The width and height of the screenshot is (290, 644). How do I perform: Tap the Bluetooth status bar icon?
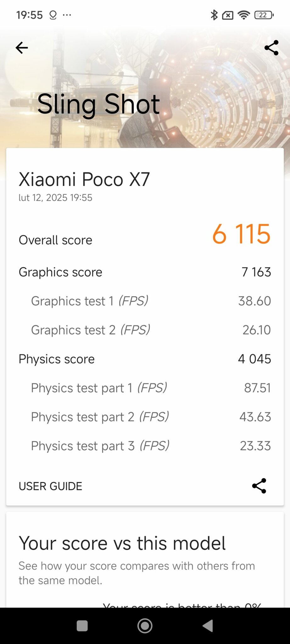click(214, 15)
